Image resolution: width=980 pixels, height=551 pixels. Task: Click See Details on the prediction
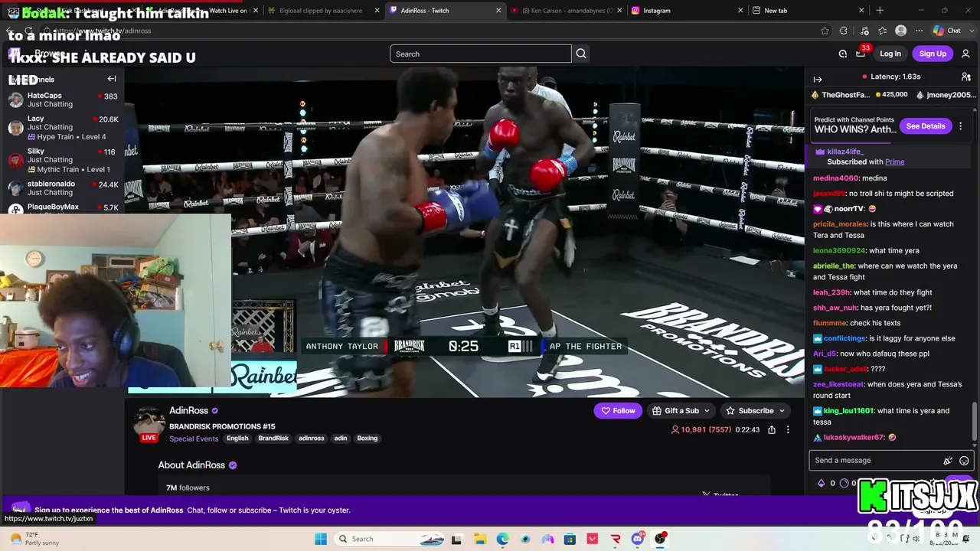point(926,126)
